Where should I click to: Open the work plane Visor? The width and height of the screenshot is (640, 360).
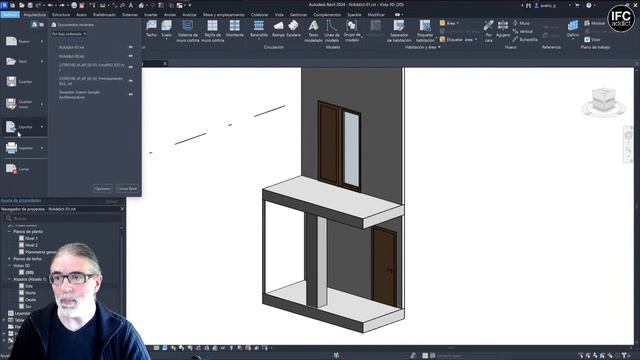pos(592,40)
